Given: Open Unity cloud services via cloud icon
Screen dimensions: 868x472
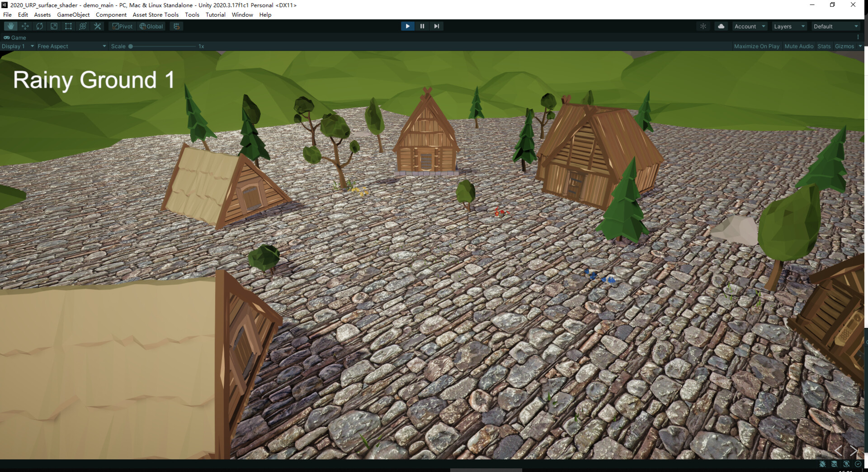Looking at the screenshot, I should pos(721,26).
